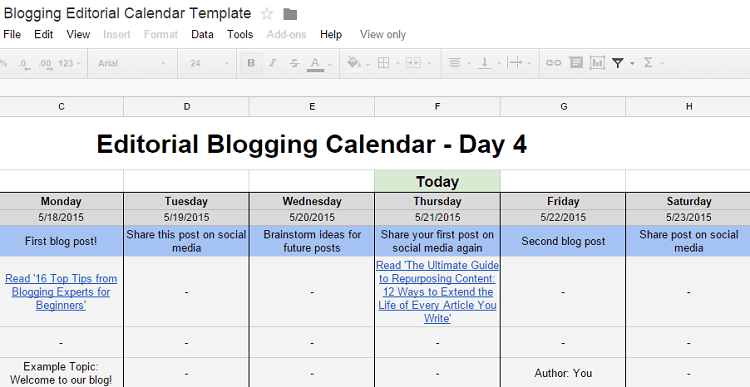Click the insert comment icon
This screenshot has width=750, height=387.
coord(576,63)
